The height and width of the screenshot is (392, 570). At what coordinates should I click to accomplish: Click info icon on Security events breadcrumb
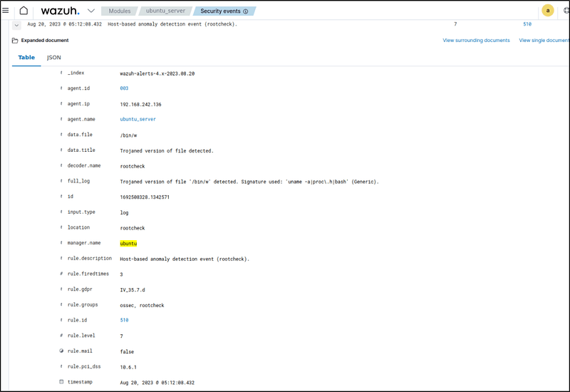246,11
